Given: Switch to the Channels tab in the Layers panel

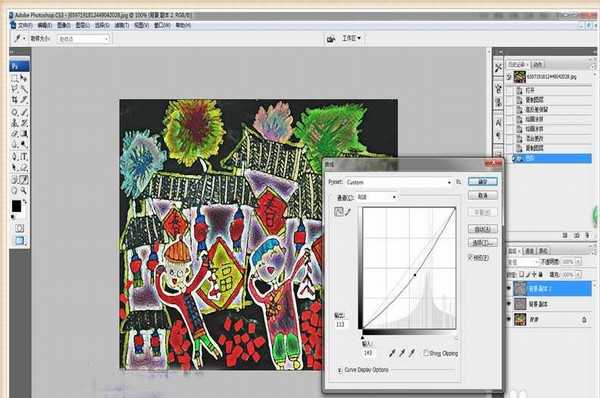Looking at the screenshot, I should coord(529,251).
